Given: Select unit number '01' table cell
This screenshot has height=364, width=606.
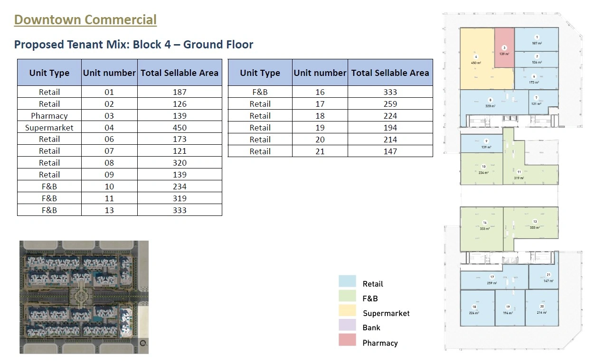Looking at the screenshot, I should 109,92.
